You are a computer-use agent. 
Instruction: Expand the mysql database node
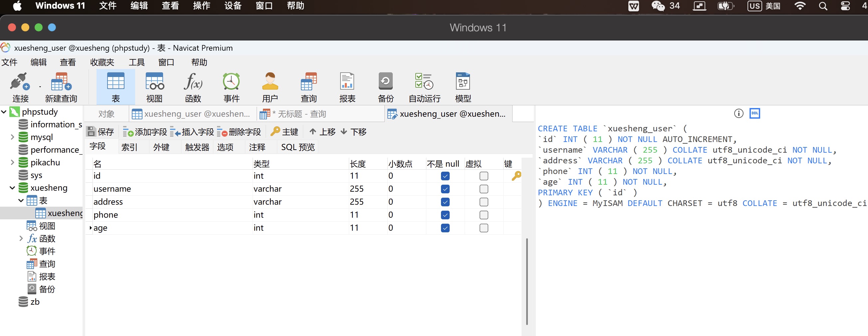click(x=12, y=137)
